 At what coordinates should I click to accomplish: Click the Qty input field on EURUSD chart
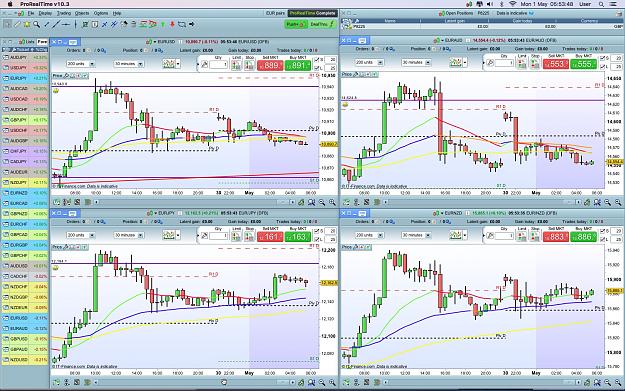(218, 65)
